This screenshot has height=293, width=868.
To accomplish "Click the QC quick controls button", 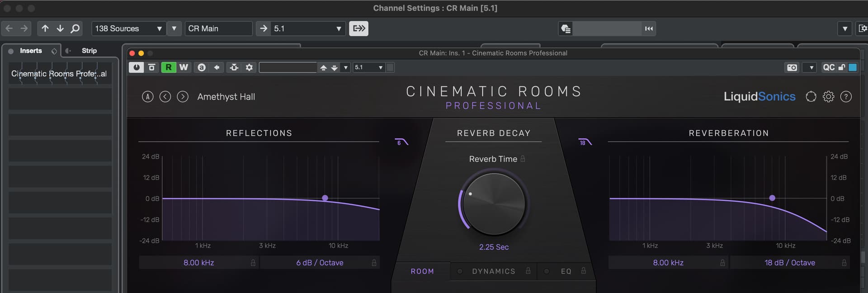I will point(829,67).
